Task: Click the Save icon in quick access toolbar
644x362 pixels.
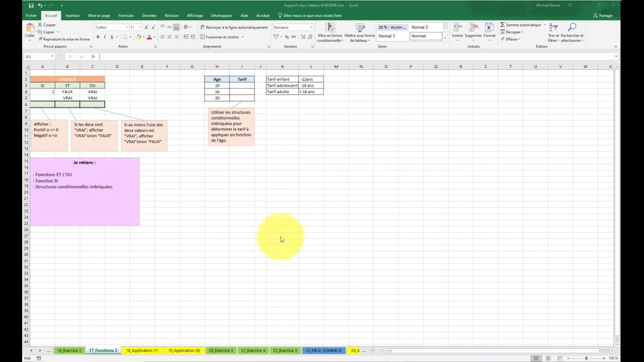Action: (31, 5)
